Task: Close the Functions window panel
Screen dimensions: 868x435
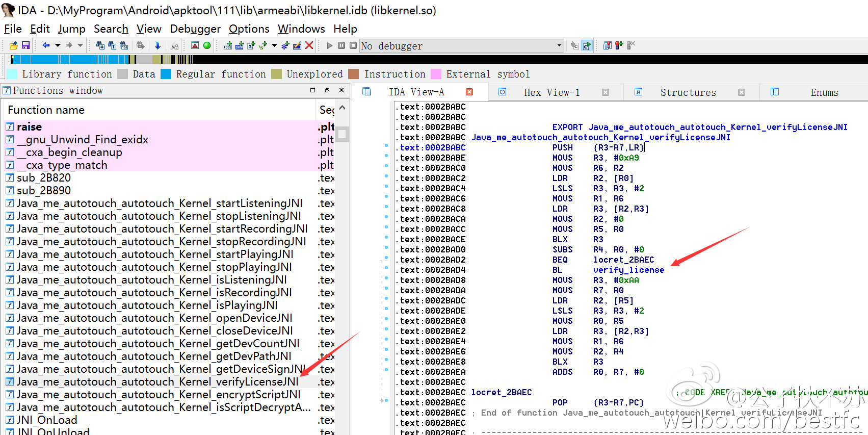Action: tap(341, 90)
